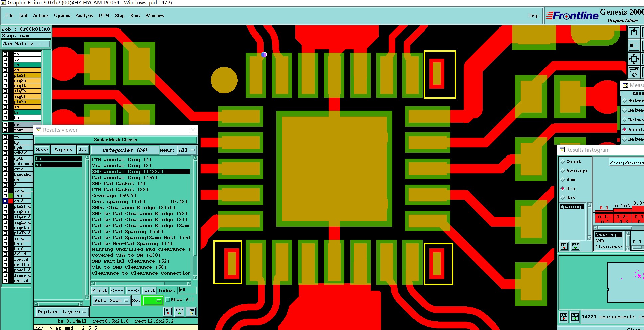Click REF icon beside 14223 measurements text
The width and height of the screenshot is (644, 330).
click(x=575, y=317)
